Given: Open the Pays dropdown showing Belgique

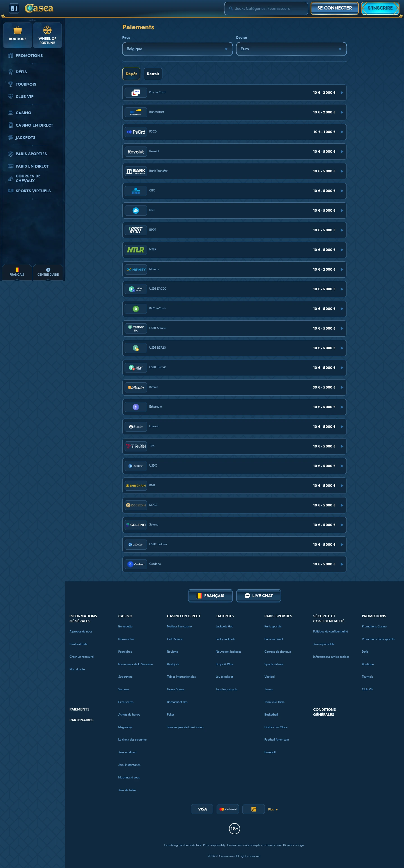Looking at the screenshot, I should pyautogui.click(x=177, y=49).
